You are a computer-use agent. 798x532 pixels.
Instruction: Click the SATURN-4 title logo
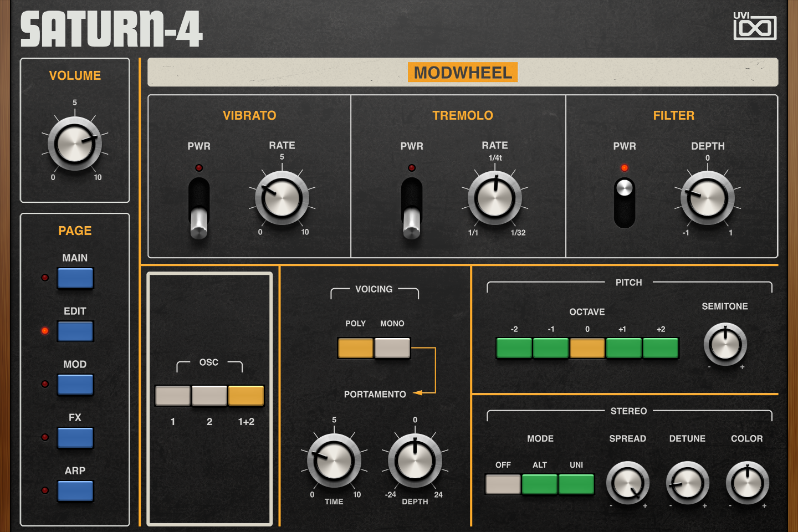coord(111,29)
